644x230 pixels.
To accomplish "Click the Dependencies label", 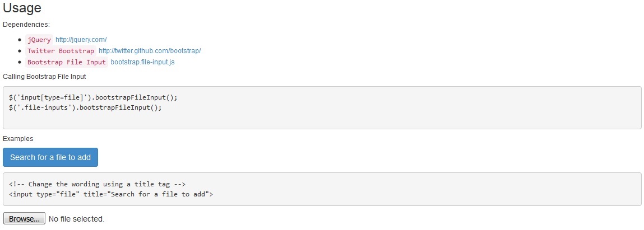I will tap(26, 25).
